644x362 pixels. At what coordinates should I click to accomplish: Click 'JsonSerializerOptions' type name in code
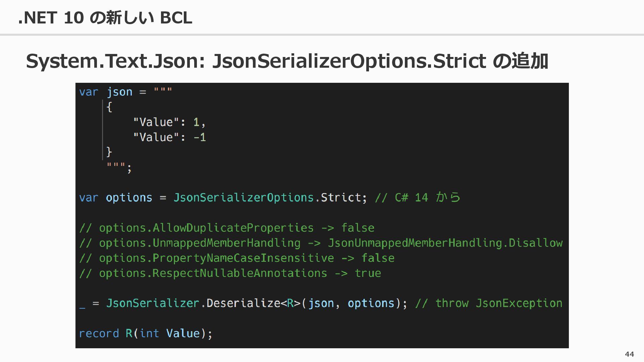click(x=244, y=197)
